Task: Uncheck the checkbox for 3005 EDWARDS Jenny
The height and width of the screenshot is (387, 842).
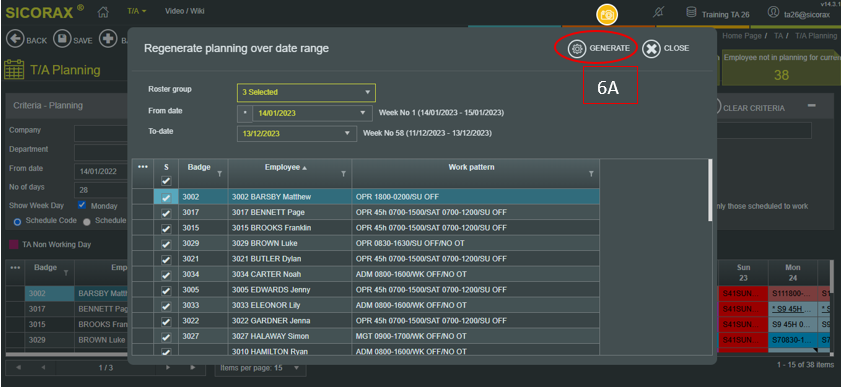Action: click(166, 290)
